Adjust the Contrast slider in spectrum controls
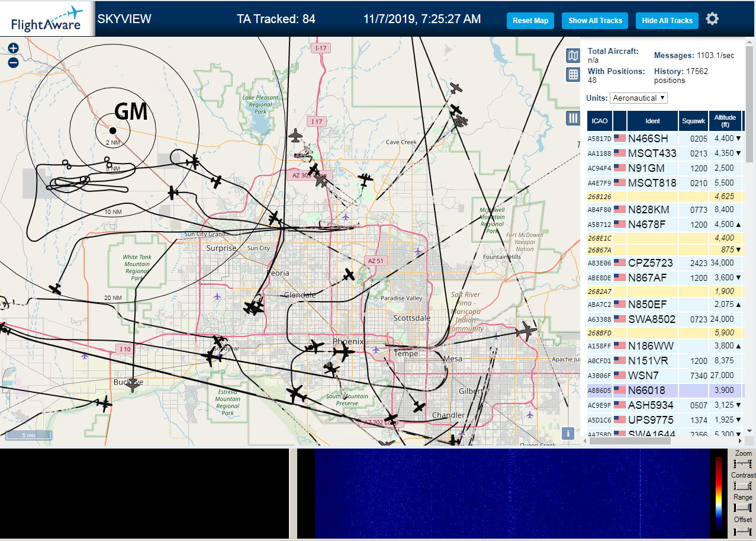 tap(742, 486)
